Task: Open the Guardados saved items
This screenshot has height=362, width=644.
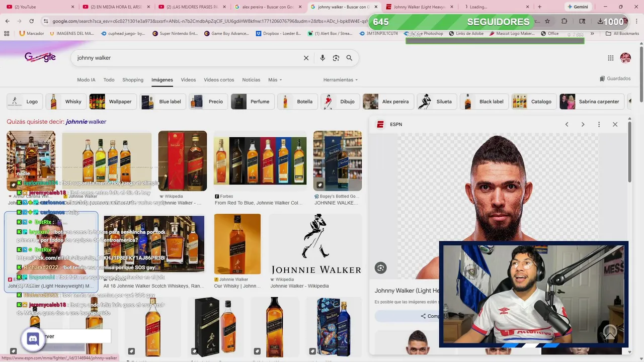Action: tap(615, 78)
